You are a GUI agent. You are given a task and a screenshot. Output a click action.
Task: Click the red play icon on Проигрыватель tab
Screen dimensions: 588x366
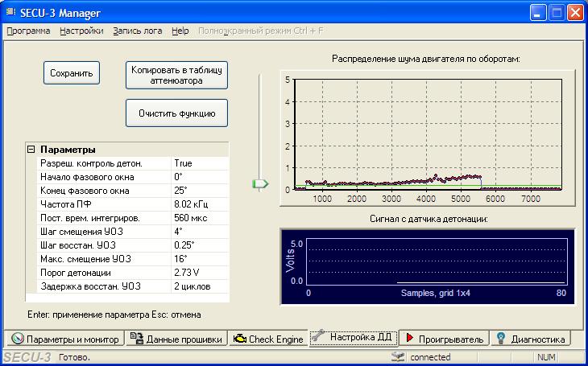click(410, 338)
